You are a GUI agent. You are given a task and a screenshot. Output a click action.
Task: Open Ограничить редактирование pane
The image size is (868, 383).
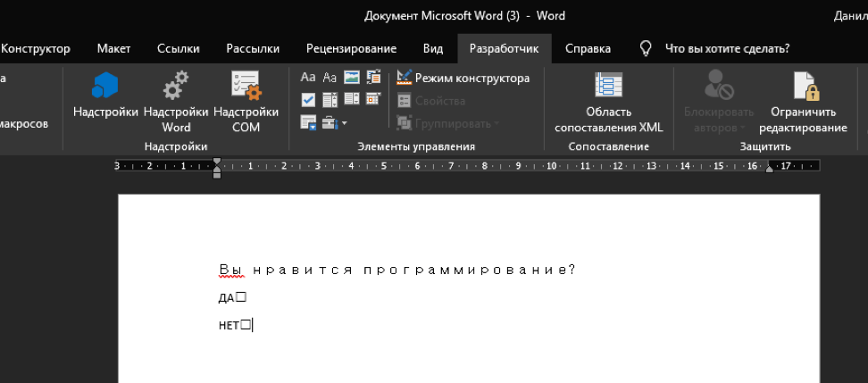(803, 102)
